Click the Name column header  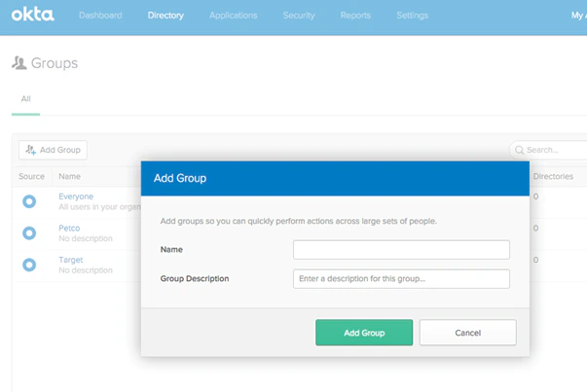70,176
